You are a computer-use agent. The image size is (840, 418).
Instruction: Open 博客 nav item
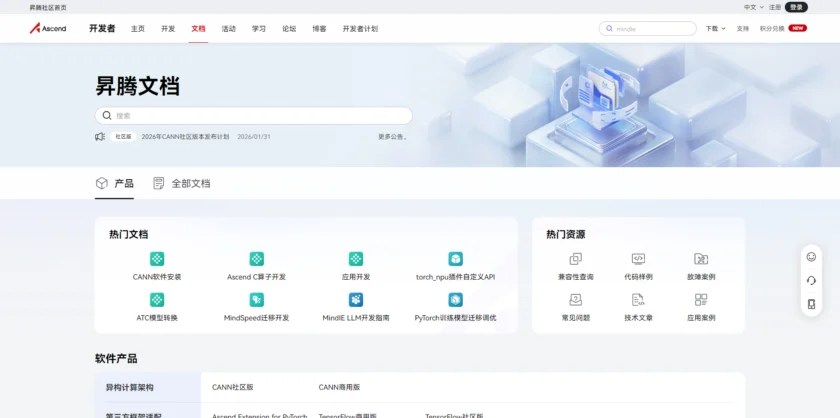pyautogui.click(x=319, y=28)
